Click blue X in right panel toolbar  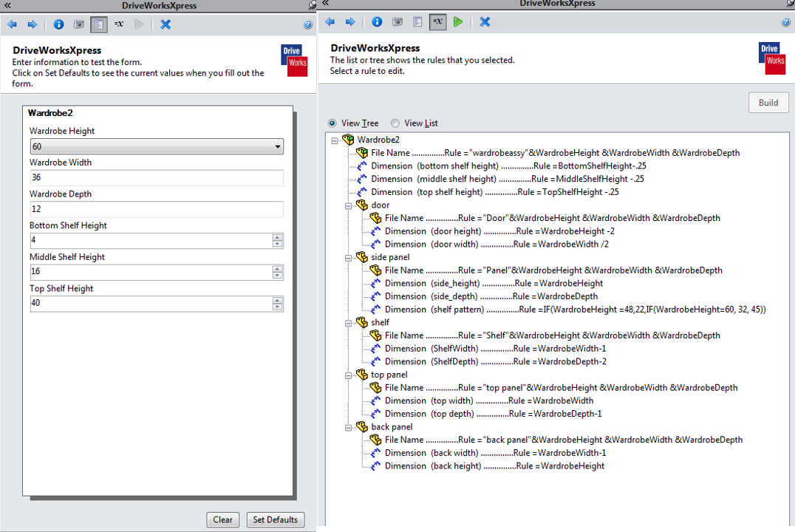point(485,22)
